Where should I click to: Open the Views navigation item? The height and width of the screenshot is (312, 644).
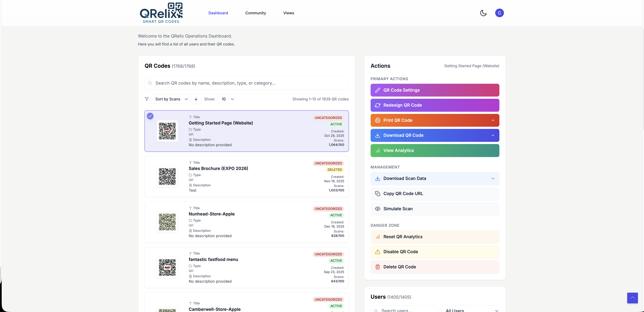(x=289, y=13)
